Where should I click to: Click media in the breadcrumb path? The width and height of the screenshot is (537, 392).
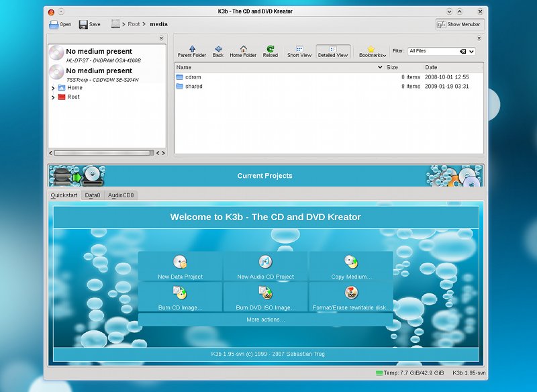pos(159,24)
